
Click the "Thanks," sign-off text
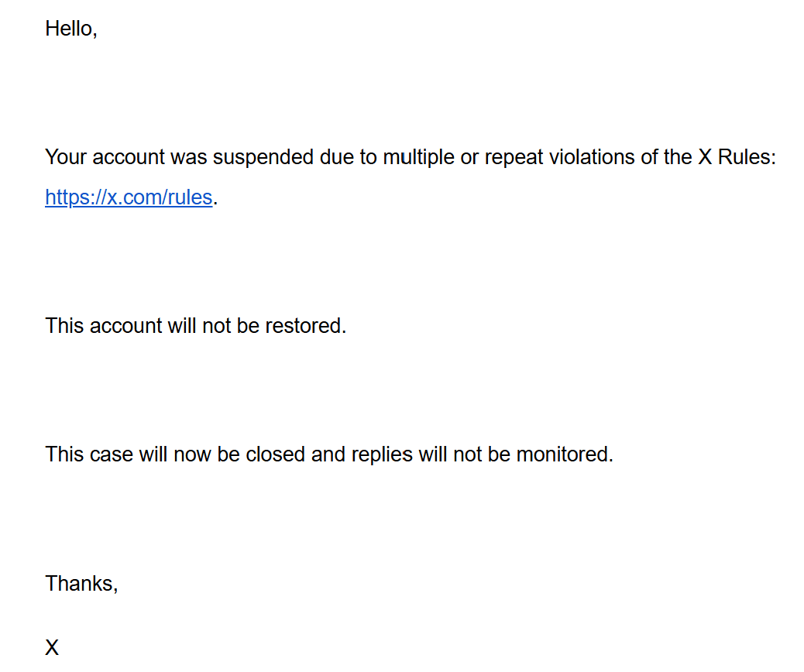[x=81, y=583]
